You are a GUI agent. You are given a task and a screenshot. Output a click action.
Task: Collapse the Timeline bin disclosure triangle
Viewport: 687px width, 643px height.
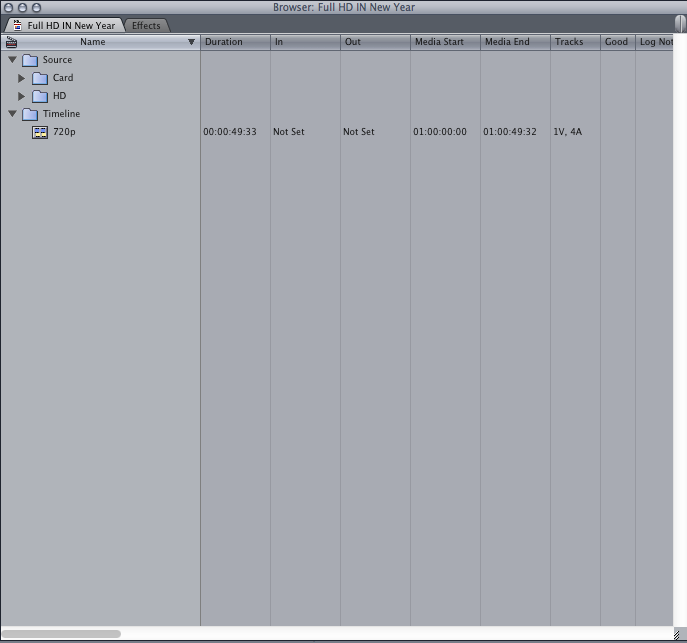pos(12,113)
